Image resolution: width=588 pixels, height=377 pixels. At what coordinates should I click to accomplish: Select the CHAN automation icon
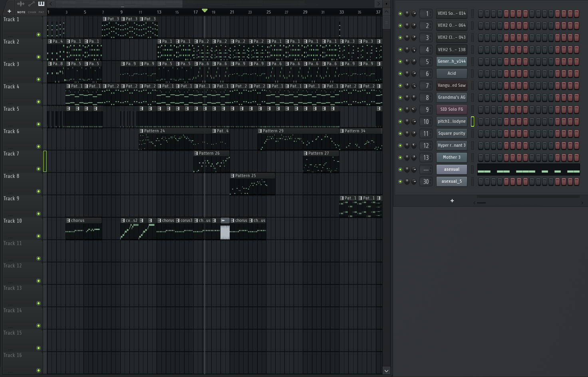[x=32, y=4]
